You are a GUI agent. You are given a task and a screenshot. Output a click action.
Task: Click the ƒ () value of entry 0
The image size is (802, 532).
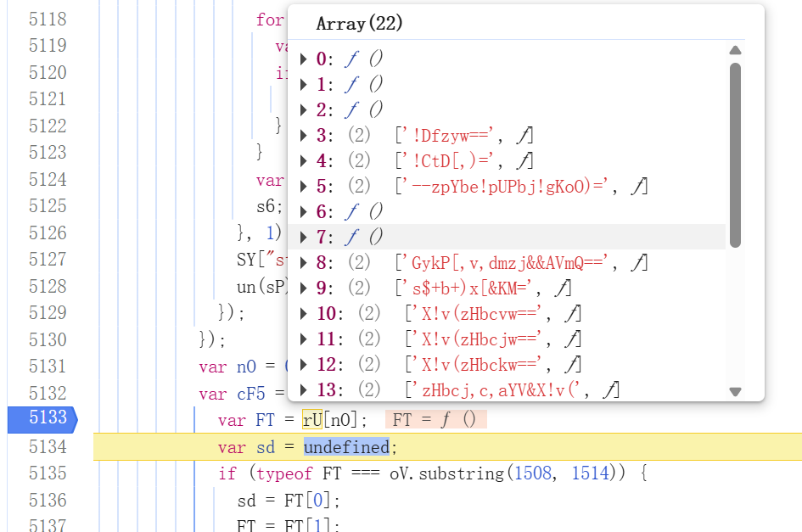click(363, 59)
